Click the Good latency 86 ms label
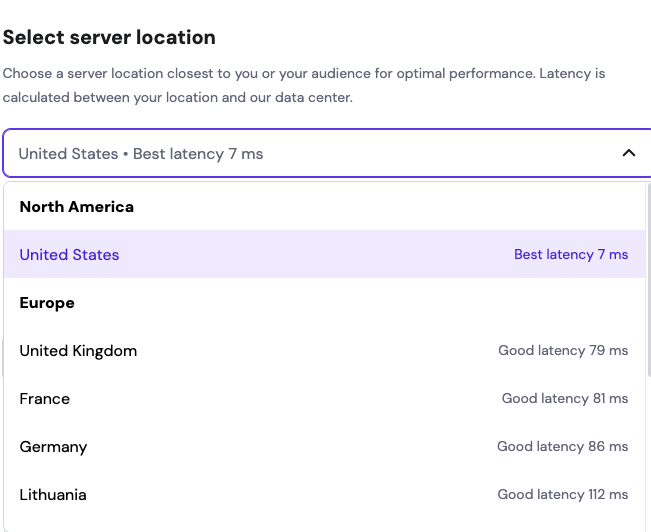 [563, 446]
